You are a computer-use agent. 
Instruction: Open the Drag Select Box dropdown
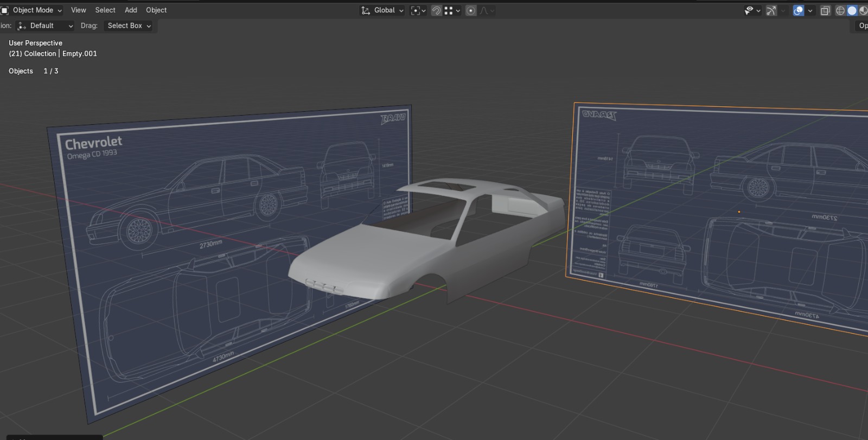pyautogui.click(x=129, y=25)
